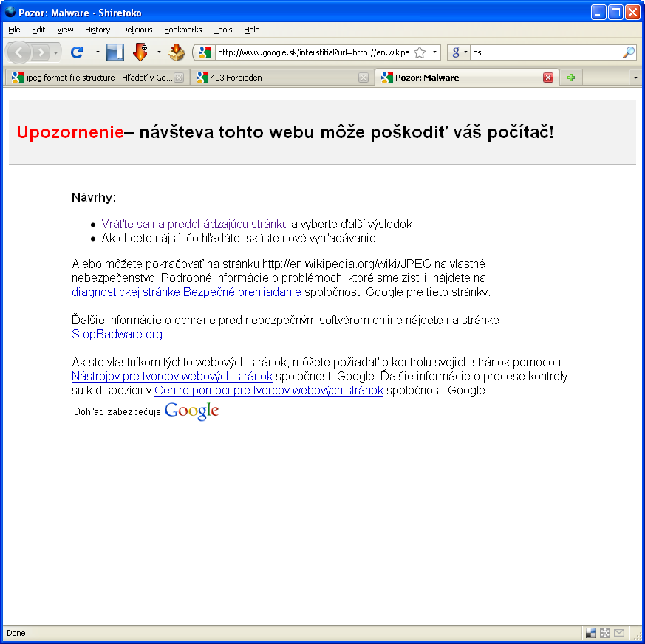The height and width of the screenshot is (644, 645).
Task: Close the Pozor: Malware tab
Action: [x=548, y=78]
